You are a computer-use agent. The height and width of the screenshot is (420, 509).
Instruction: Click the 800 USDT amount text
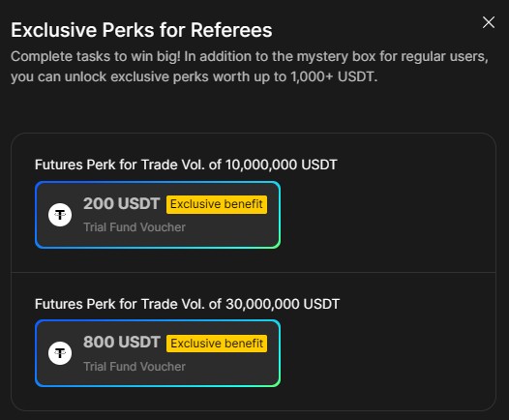point(121,343)
